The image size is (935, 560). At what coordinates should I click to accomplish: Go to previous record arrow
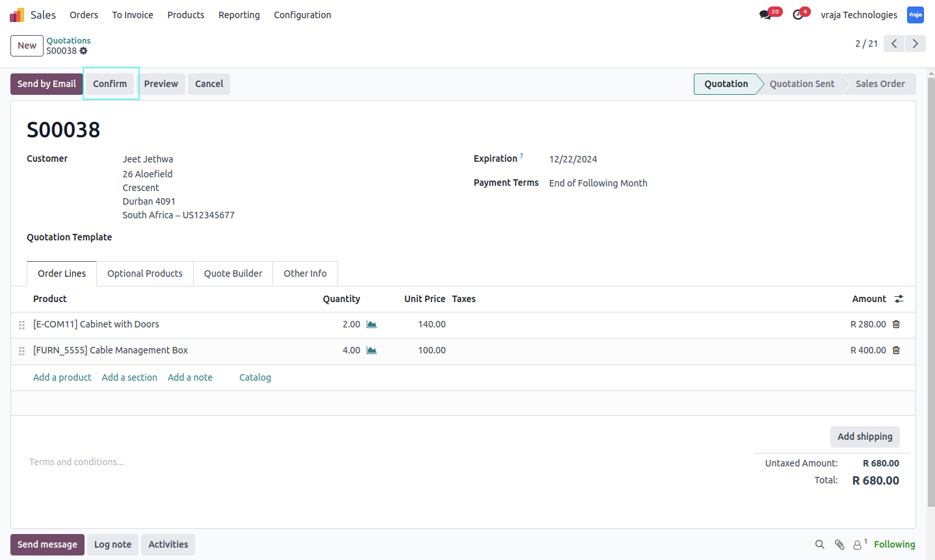pos(894,44)
